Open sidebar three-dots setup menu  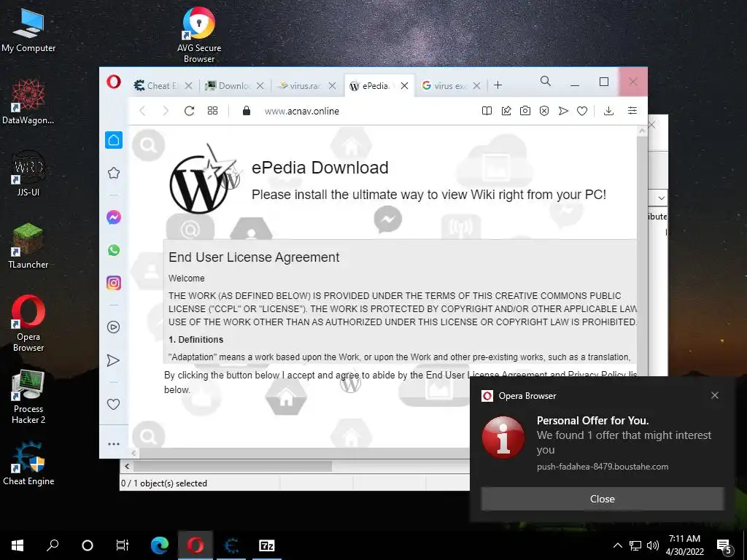[113, 444]
